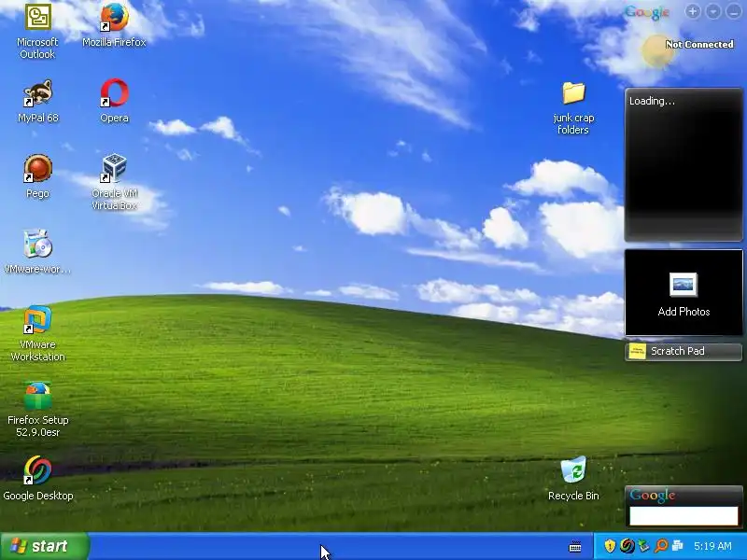This screenshot has width=747, height=560.
Task: Select the MyPal 68 raccoon icon
Action: pos(37,93)
